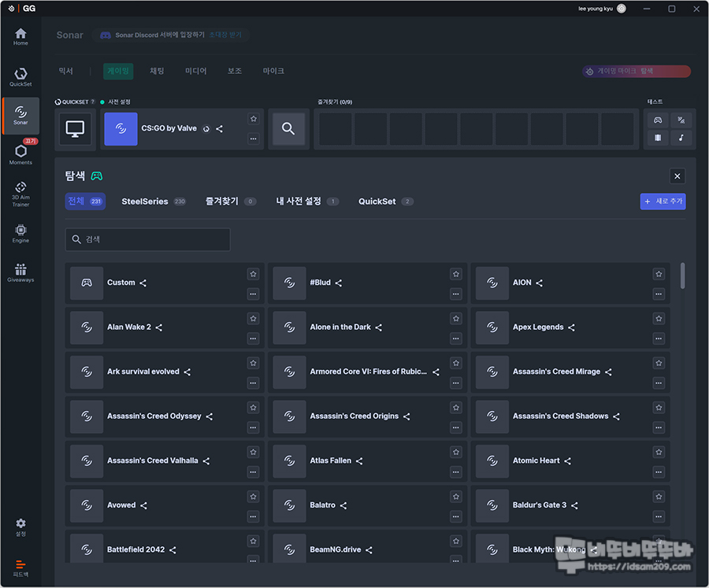
Task: Share the Baldur's Gate 3 preset
Action: 574,505
